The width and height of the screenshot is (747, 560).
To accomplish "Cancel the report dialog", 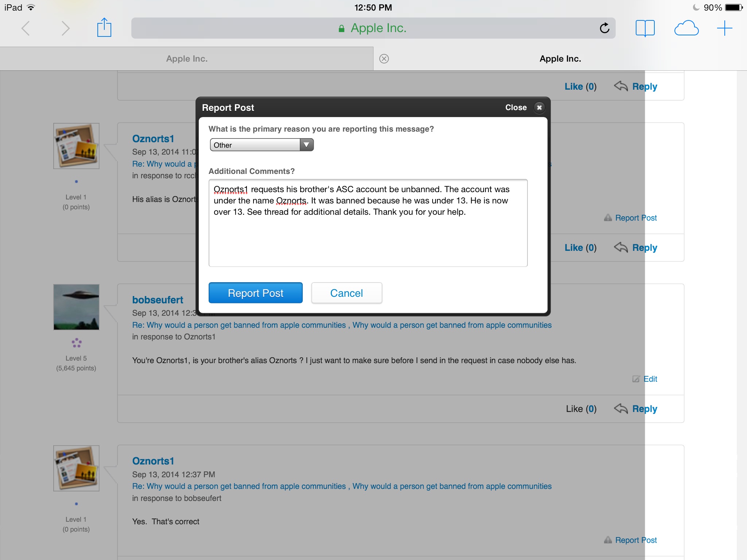I will click(x=346, y=293).
